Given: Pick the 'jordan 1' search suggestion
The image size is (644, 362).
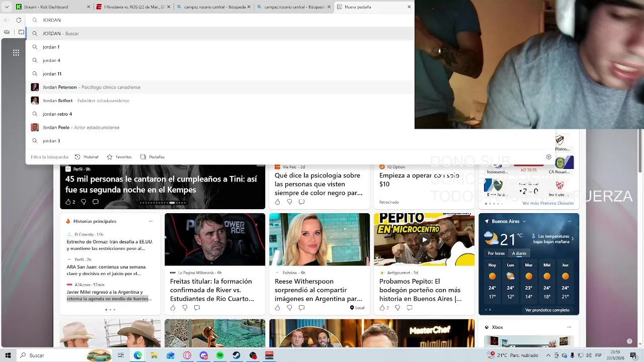Looking at the screenshot, I should point(220,47).
